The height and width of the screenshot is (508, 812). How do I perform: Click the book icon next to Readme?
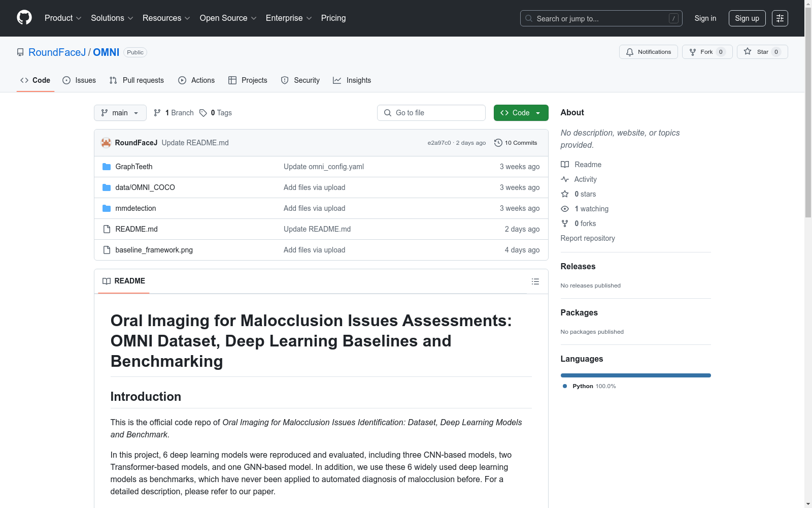(565, 165)
